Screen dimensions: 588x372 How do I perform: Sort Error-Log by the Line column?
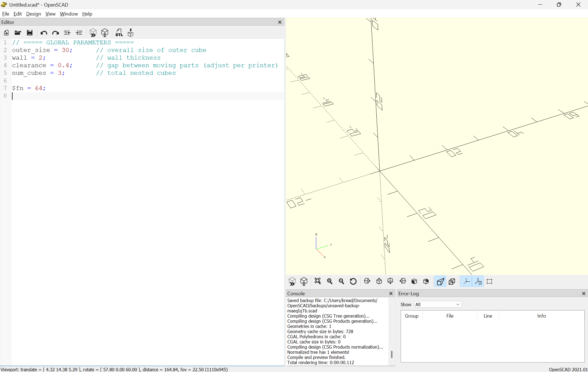pyautogui.click(x=488, y=316)
